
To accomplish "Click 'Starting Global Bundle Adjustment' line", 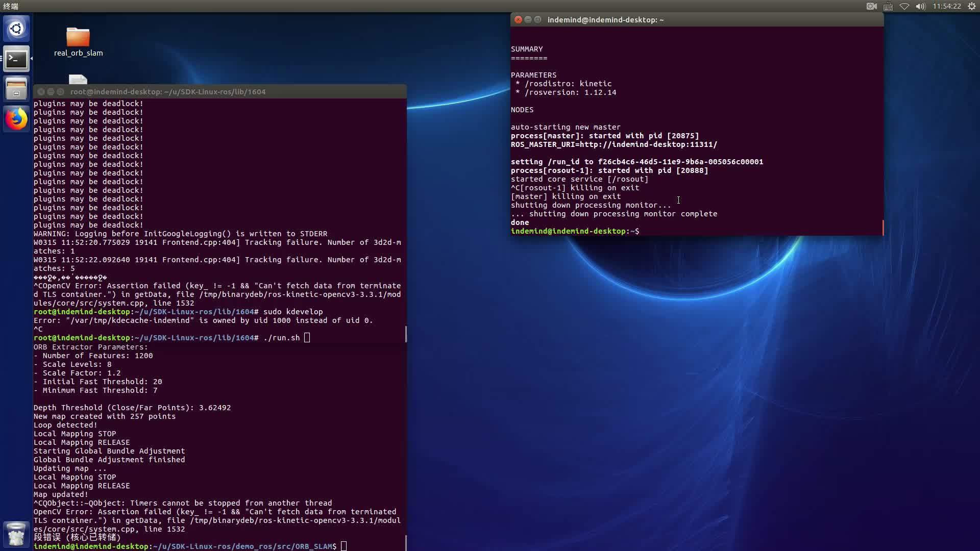I will click(x=109, y=451).
